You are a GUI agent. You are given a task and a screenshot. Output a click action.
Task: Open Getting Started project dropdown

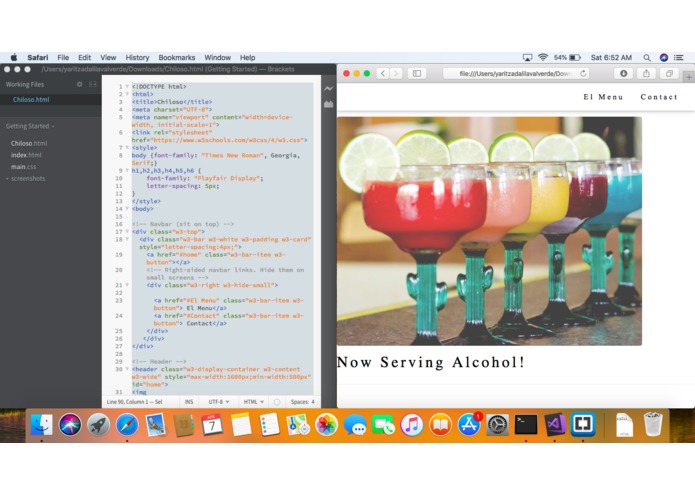coord(30,126)
